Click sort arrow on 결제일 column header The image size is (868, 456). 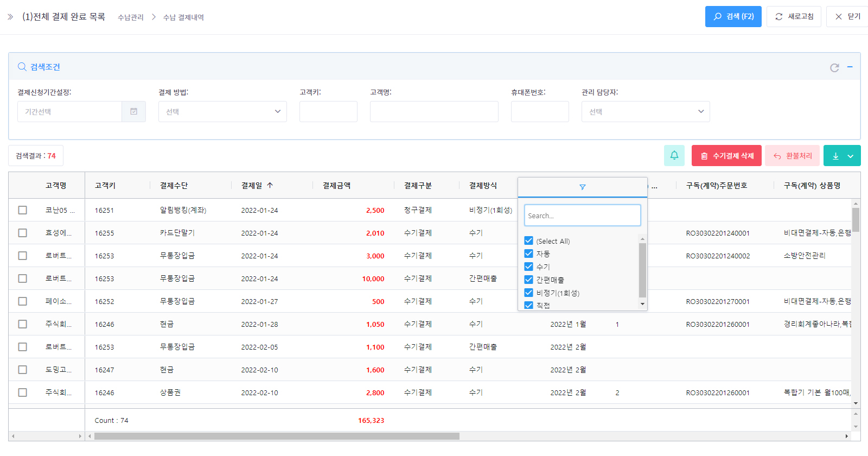(x=270, y=186)
